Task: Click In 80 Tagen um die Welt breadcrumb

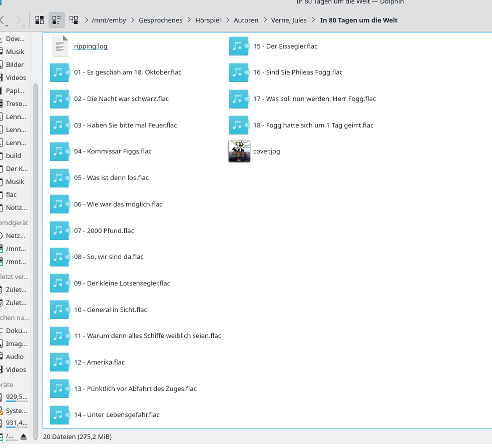Action: pyautogui.click(x=359, y=20)
